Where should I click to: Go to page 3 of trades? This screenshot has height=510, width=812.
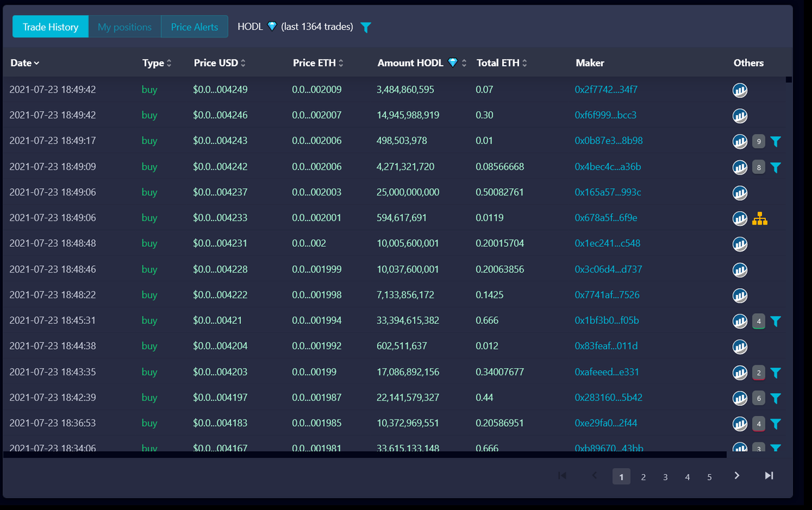[x=665, y=477]
